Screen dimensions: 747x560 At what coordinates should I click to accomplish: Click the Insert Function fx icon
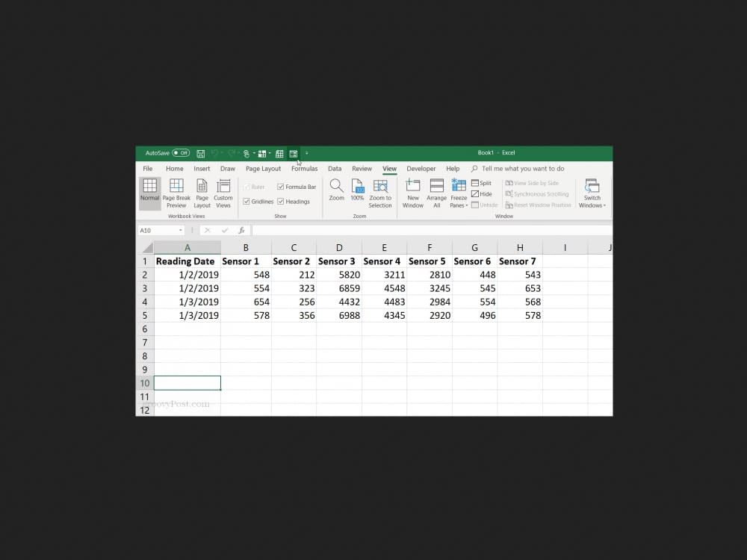[241, 231]
